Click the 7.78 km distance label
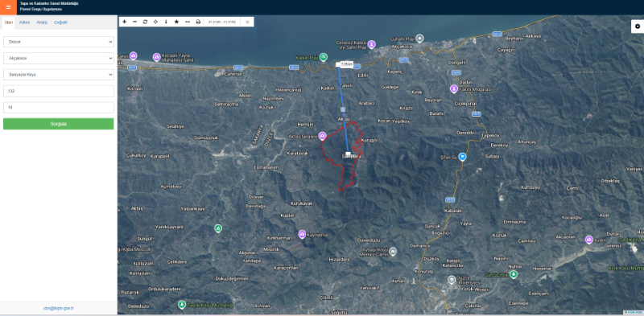This screenshot has height=316, width=644. pos(347,64)
